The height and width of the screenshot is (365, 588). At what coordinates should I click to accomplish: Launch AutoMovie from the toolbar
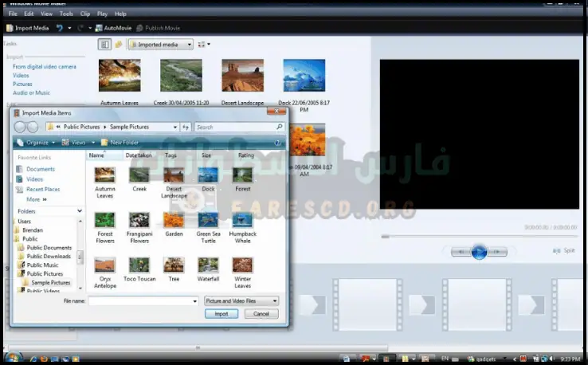[x=114, y=28]
